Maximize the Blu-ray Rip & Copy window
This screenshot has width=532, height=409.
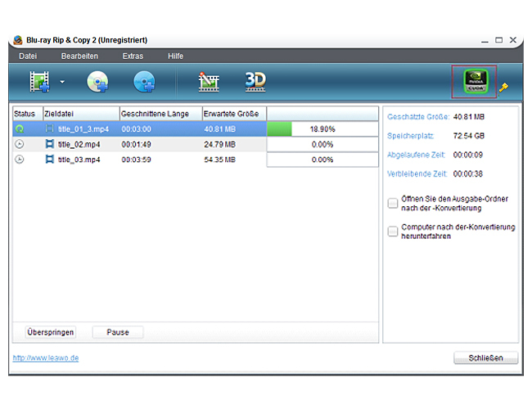[498, 40]
